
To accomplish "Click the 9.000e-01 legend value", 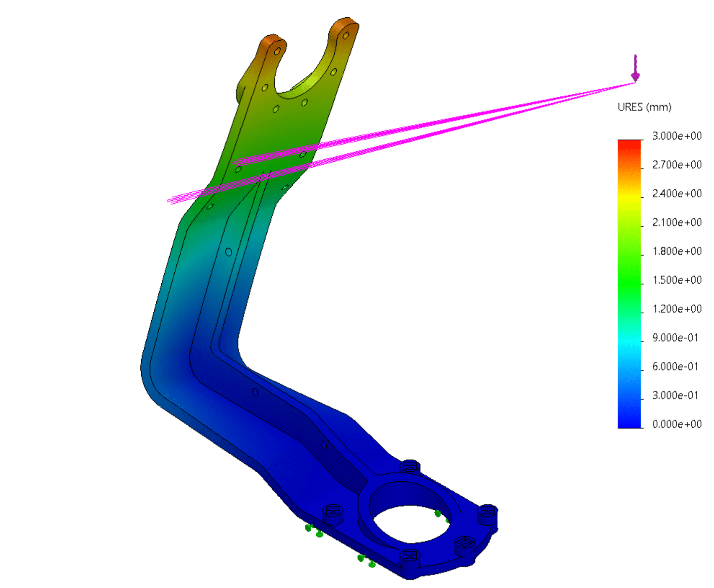I will pos(675,338).
